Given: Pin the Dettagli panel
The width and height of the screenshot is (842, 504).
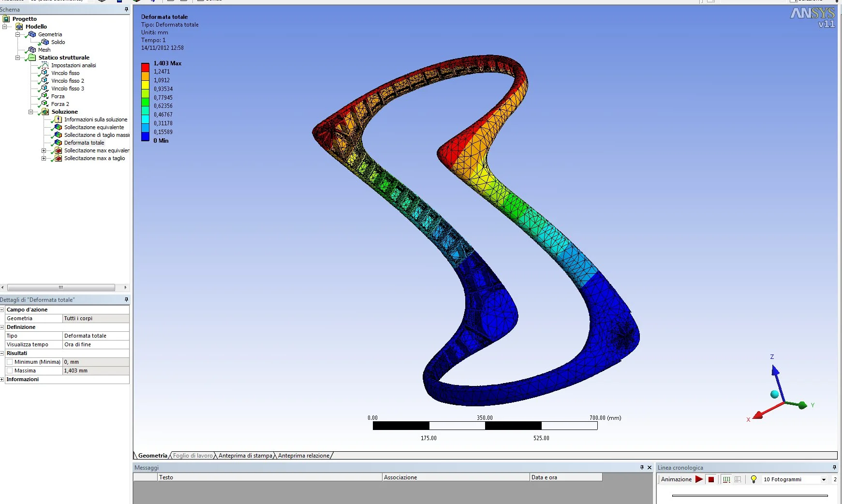Looking at the screenshot, I should 126,299.
